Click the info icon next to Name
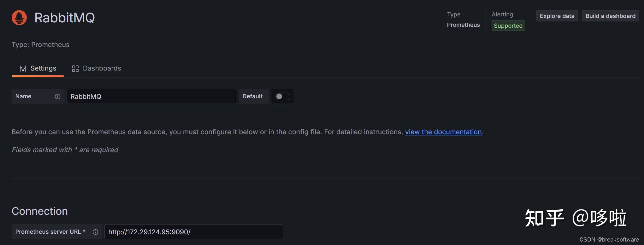Screen dimensions: 644x245 coord(57,97)
